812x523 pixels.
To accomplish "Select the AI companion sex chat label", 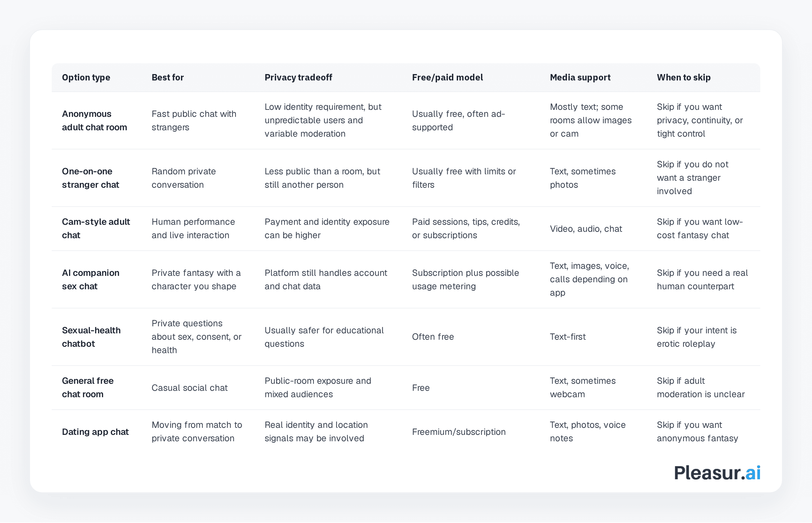I will coord(90,279).
